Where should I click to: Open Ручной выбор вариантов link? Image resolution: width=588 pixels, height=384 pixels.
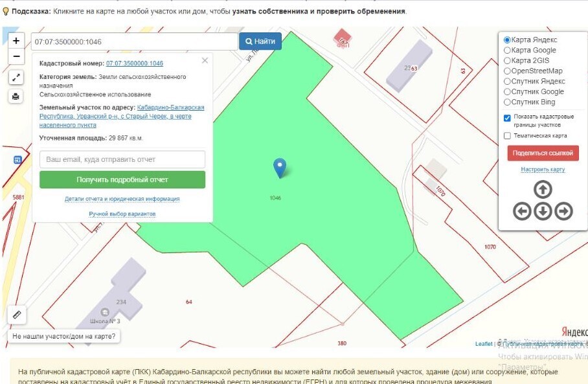pyautogui.click(x=122, y=214)
